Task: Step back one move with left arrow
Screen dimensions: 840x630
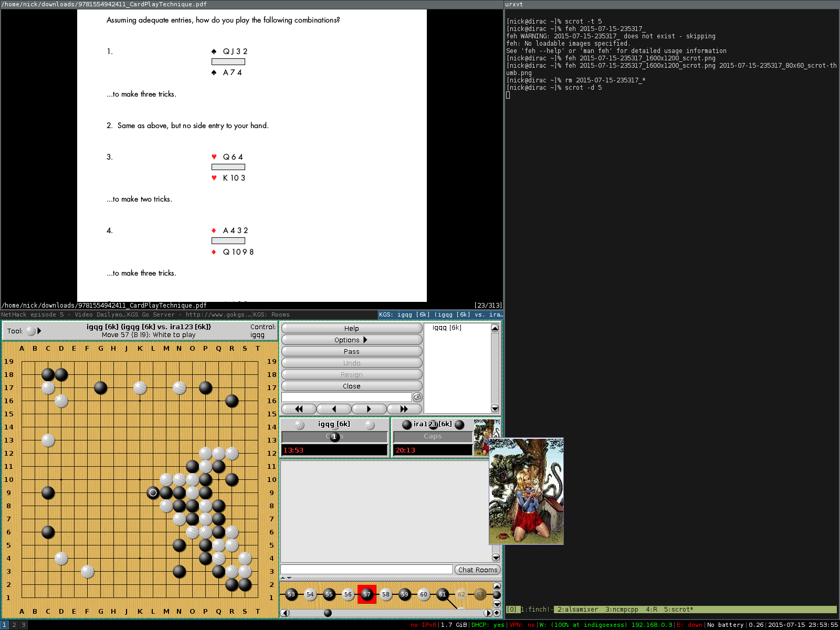Action: 334,408
